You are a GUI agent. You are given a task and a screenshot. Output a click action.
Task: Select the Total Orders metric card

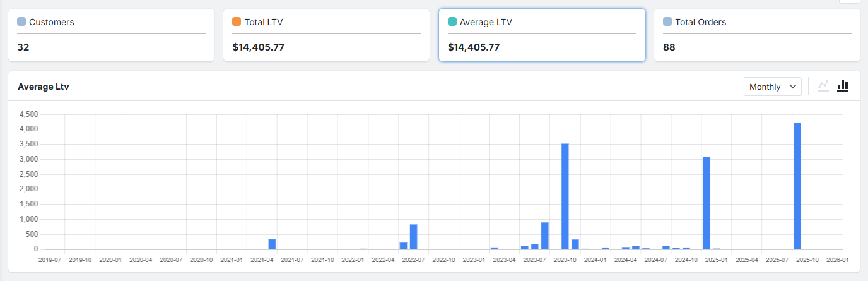(757, 35)
